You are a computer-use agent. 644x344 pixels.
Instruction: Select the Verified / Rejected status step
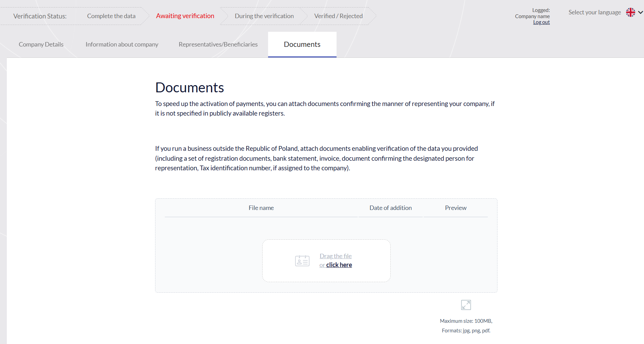[338, 16]
